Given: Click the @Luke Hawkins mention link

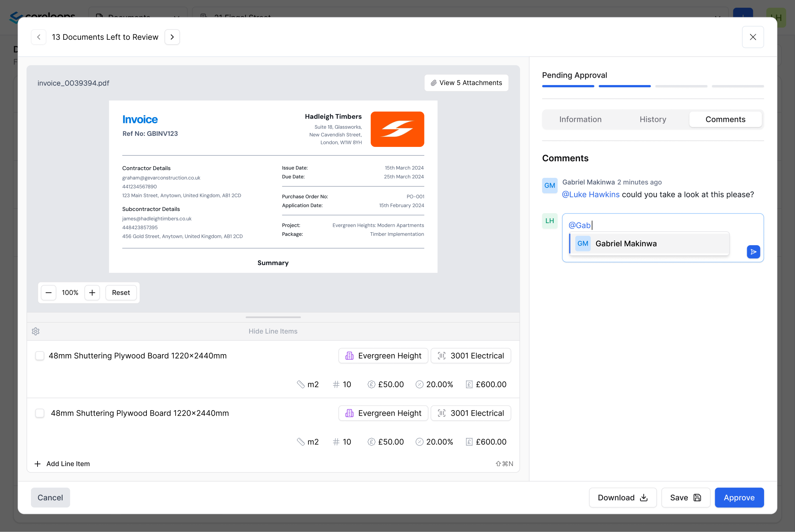Looking at the screenshot, I should [x=591, y=194].
